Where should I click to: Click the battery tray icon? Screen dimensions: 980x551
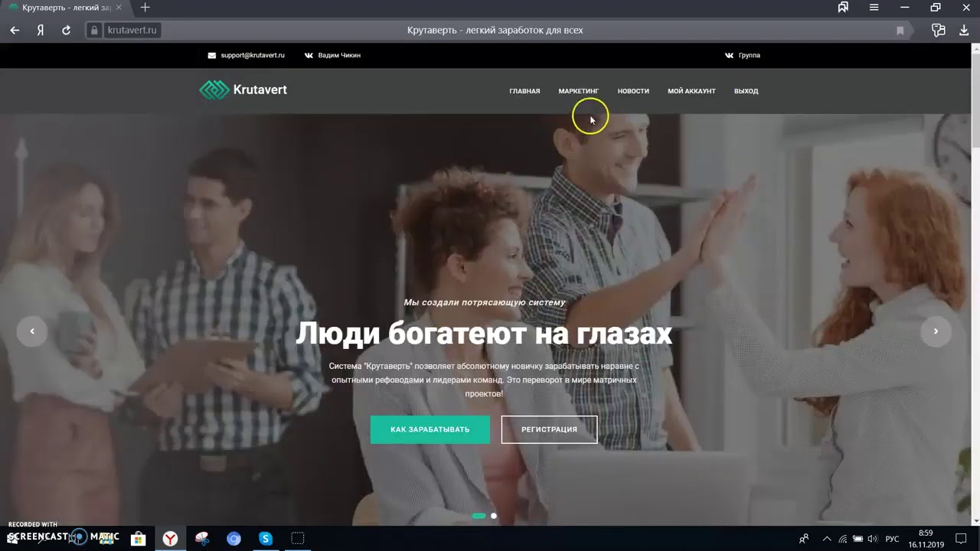point(858,539)
